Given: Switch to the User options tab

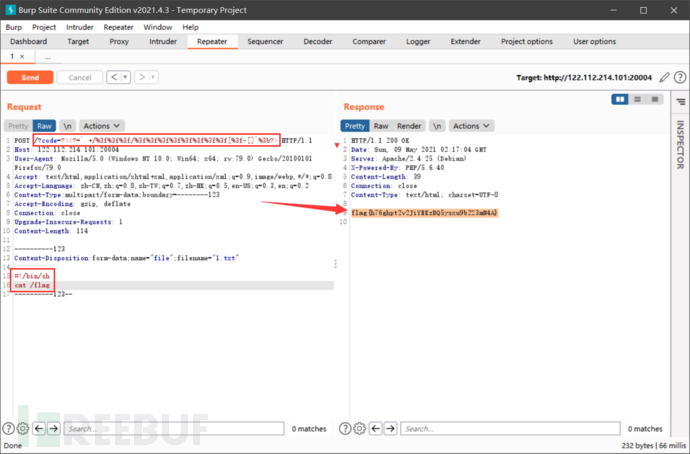Looking at the screenshot, I should click(595, 41).
